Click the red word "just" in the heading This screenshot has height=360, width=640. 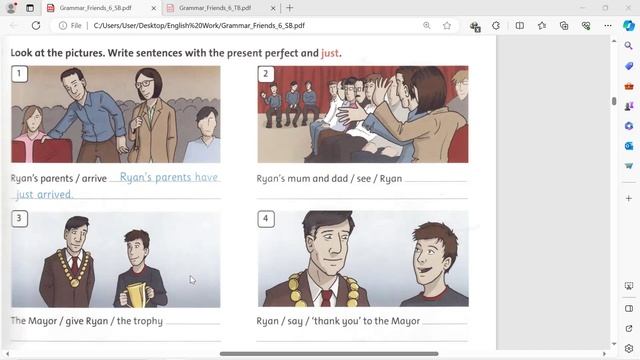pyautogui.click(x=330, y=53)
